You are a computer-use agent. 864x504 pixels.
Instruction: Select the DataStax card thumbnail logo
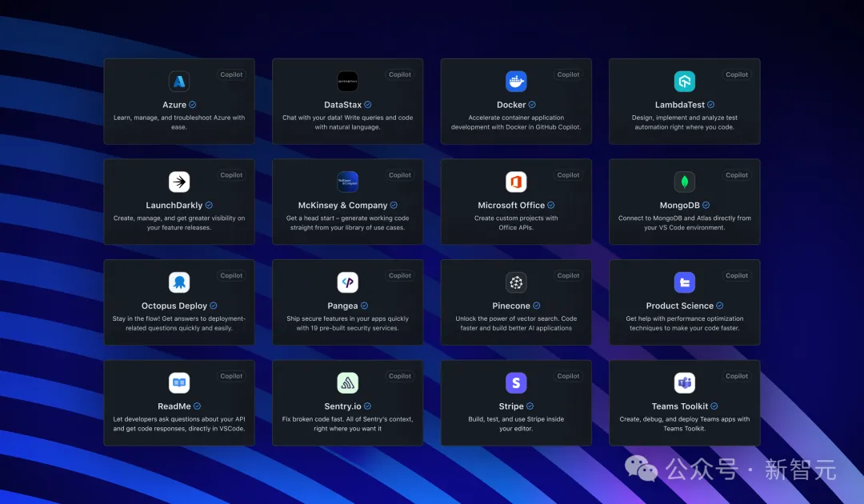tap(347, 82)
